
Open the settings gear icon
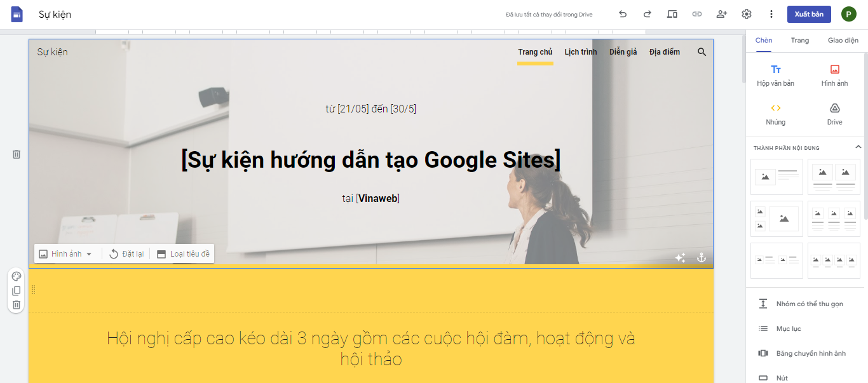pyautogui.click(x=747, y=14)
